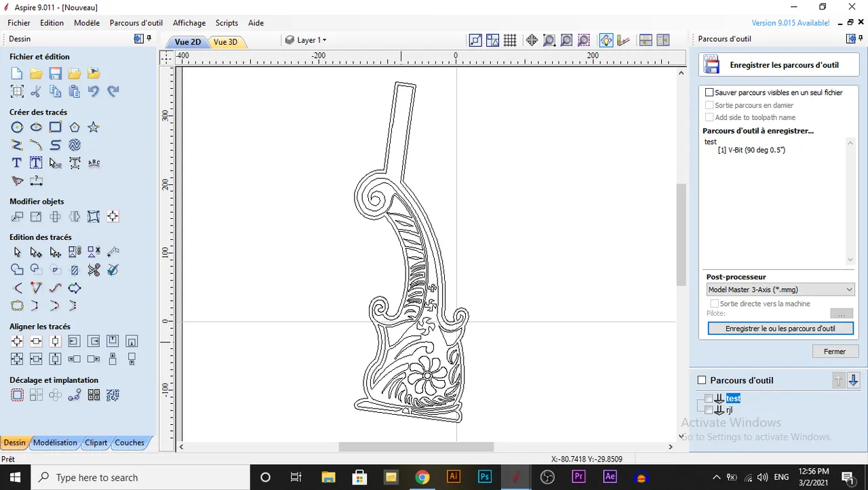Click the vertical scrollbar of canvas
This screenshot has height=490, width=868.
click(x=682, y=234)
